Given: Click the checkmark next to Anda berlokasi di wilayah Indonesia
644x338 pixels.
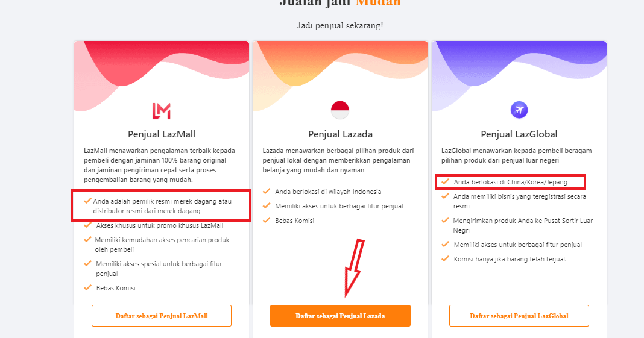Looking at the screenshot, I should coord(267,191).
